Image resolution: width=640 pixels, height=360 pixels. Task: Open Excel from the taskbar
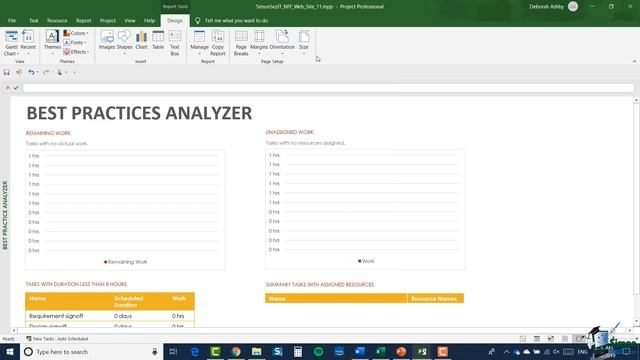380,351
